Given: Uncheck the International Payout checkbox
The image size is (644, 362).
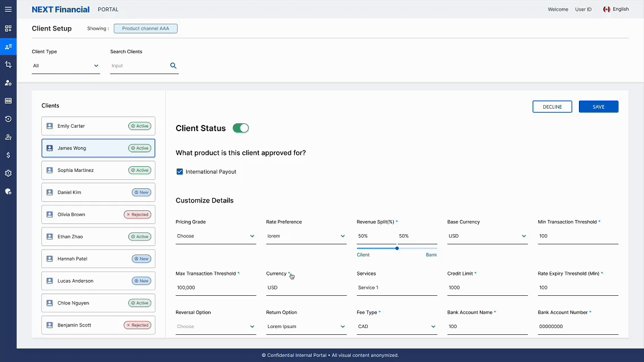Looking at the screenshot, I should (x=180, y=171).
